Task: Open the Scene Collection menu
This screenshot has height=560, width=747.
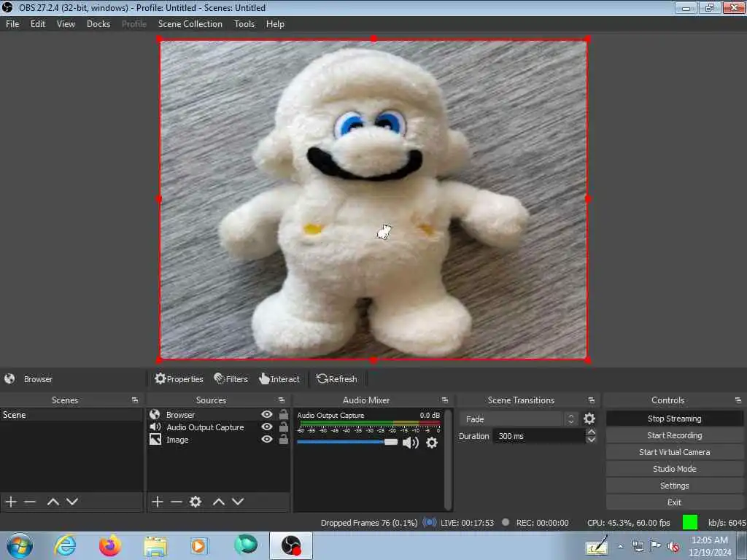Action: (190, 24)
